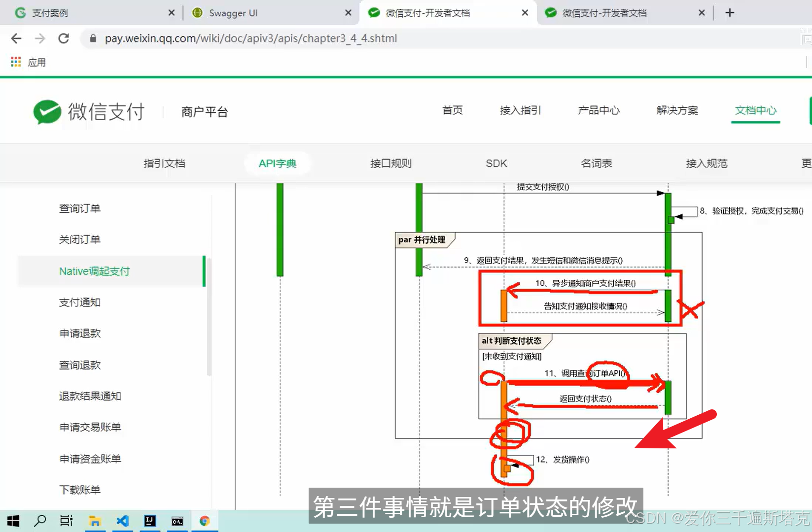Screen dimensions: 812x532
Task: Open 退款结果通知 in the sidebar
Action: tap(90, 396)
